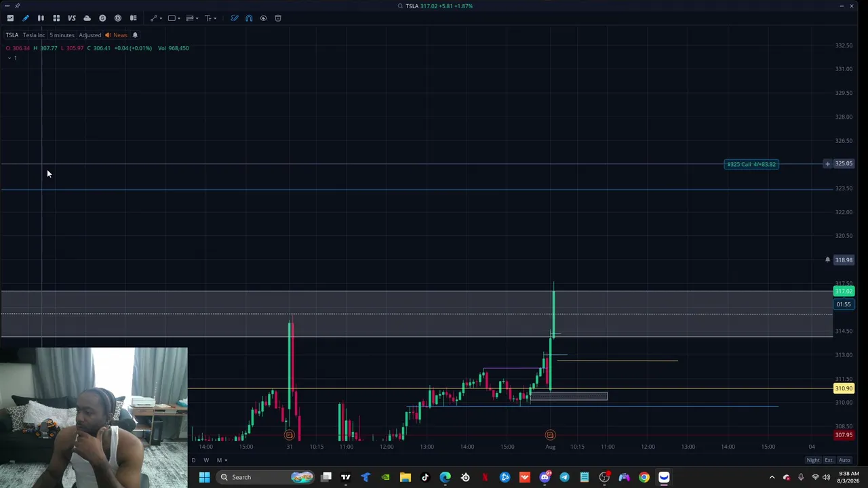The width and height of the screenshot is (868, 488).
Task: Click the Tesla Inc company name label
Action: (34, 35)
